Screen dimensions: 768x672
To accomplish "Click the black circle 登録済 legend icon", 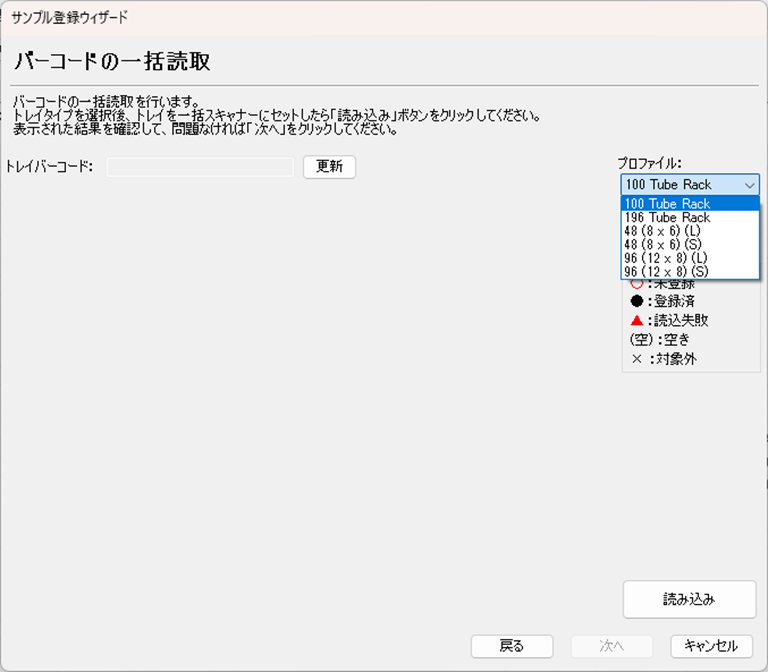I will click(x=637, y=302).
